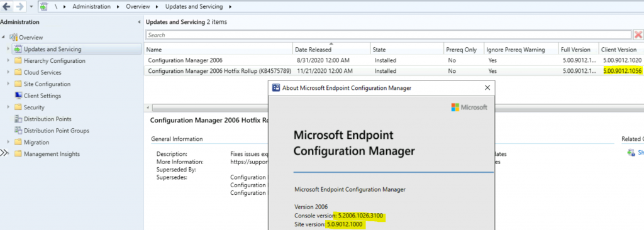The height and width of the screenshot is (230, 644).
Task: Open Client Settings in the tree
Action: coord(42,96)
